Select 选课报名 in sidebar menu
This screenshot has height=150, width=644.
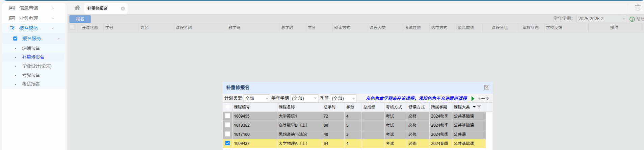tap(31, 48)
